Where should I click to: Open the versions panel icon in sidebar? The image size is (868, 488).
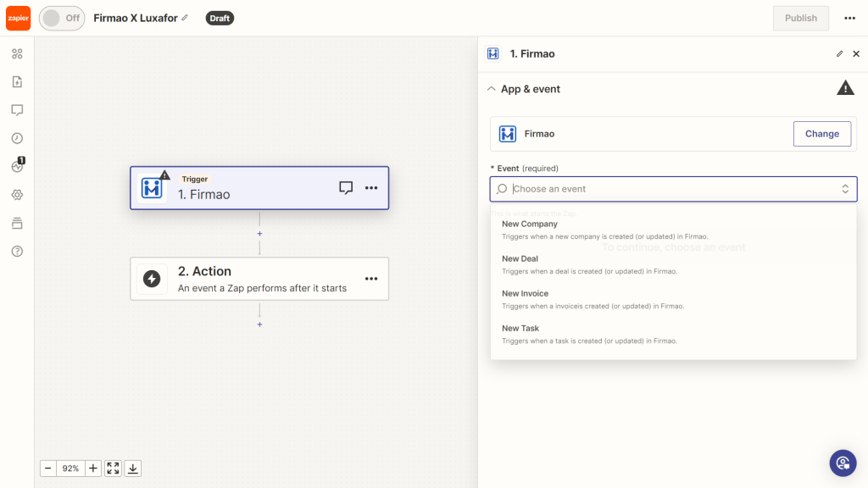click(x=17, y=223)
